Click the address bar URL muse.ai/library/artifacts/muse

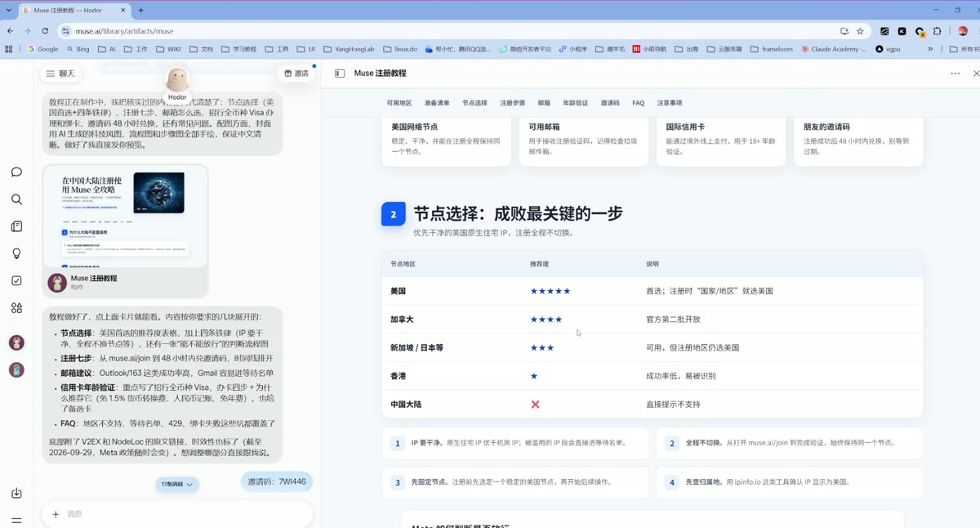click(124, 31)
